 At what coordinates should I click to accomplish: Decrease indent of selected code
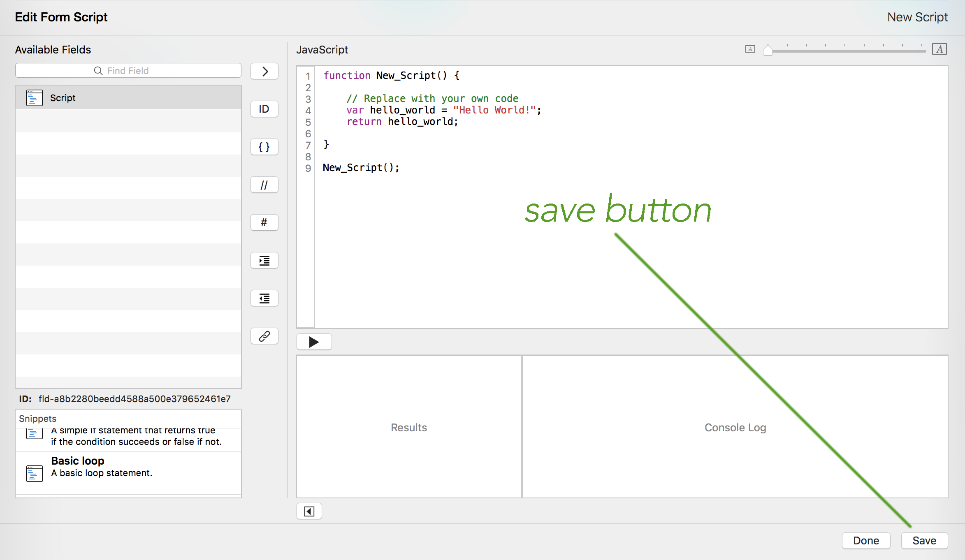[x=264, y=298]
